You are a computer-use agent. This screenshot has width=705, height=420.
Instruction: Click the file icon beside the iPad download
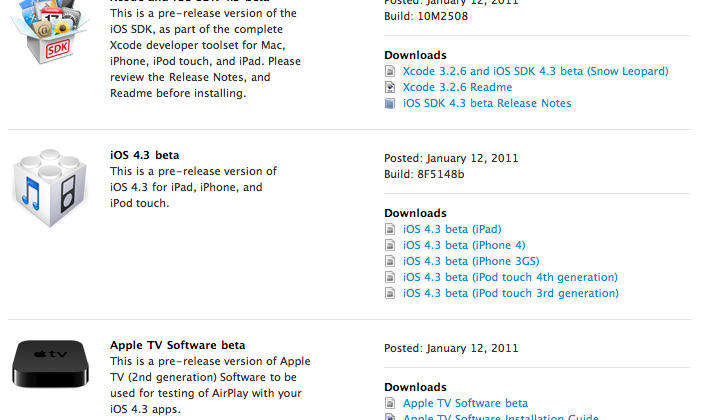390,230
